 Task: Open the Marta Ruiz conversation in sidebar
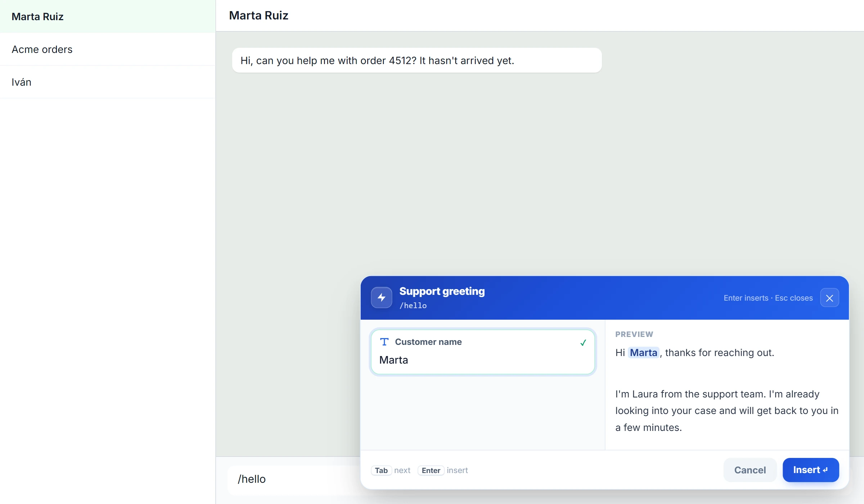[108, 17]
